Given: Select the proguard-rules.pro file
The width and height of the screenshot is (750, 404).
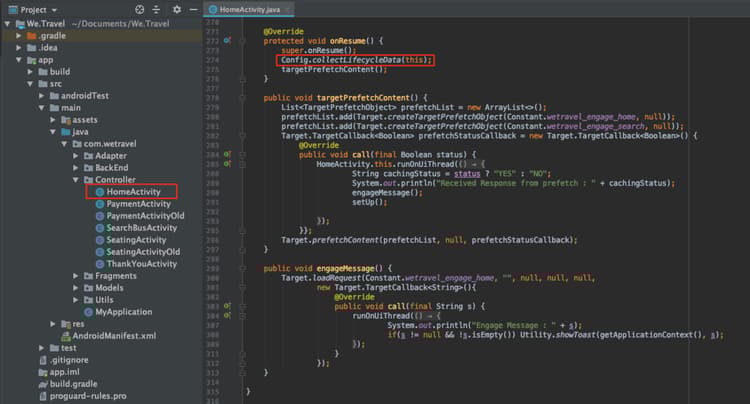Looking at the screenshot, I should pos(87,395).
